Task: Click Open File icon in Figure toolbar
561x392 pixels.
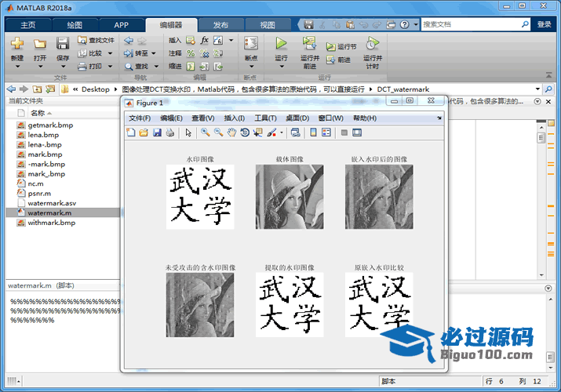Action: (144, 132)
